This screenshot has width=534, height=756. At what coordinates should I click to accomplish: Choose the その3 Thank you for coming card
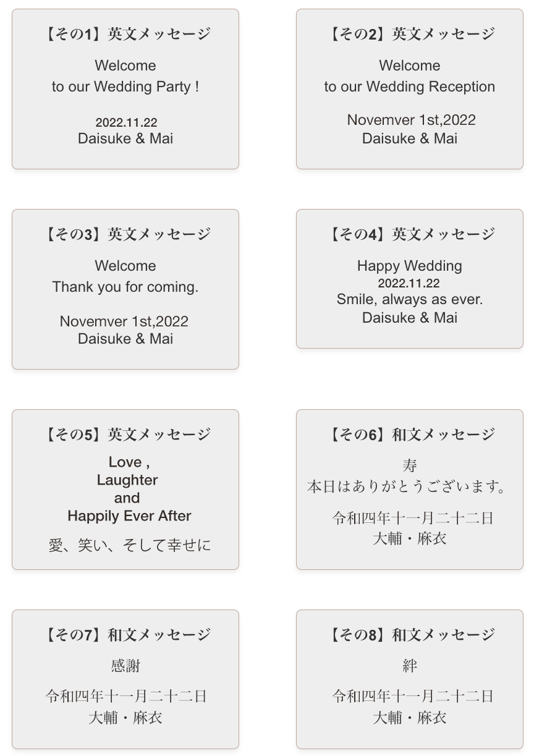coord(125,289)
